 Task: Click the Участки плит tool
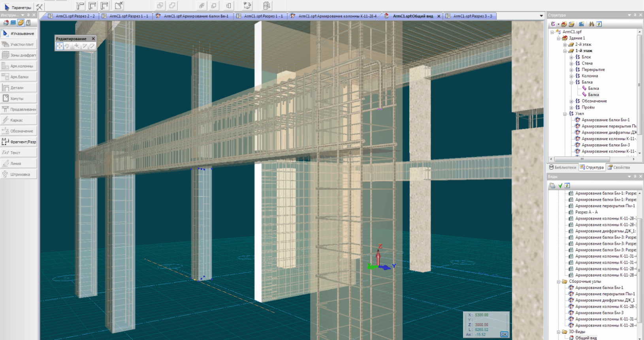point(19,44)
